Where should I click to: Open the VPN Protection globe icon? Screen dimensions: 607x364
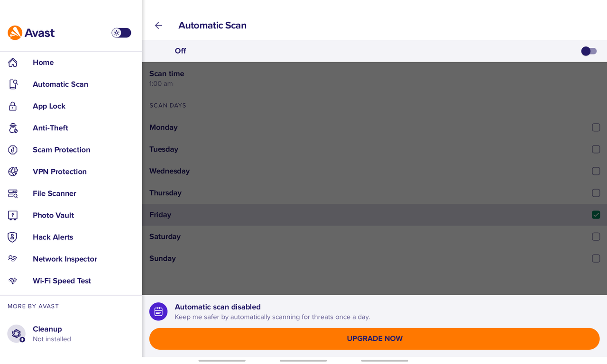tap(13, 172)
